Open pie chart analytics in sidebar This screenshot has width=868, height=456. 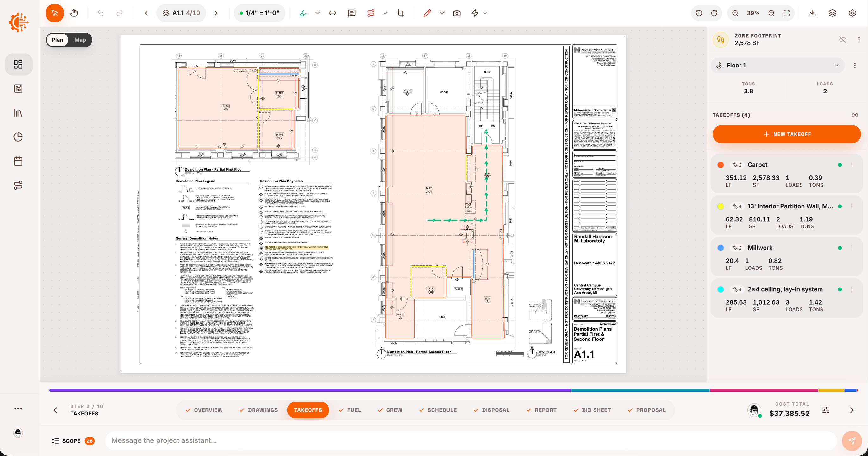18,137
